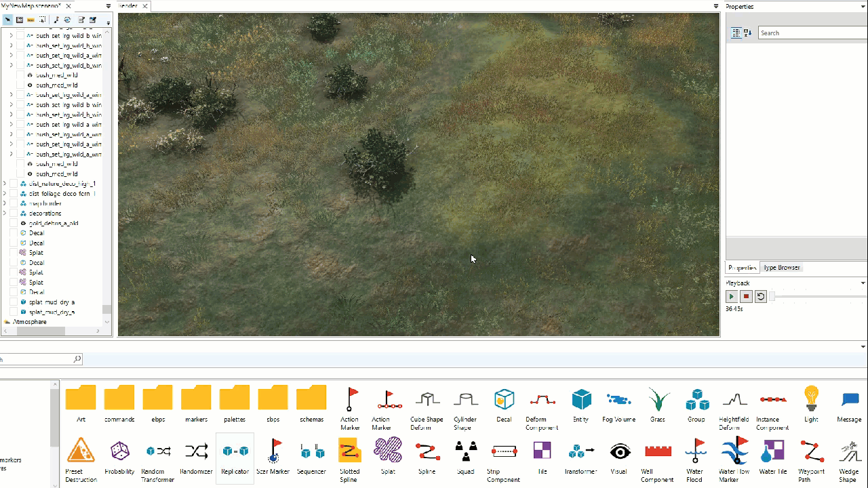
Task: Click the asset browser search box
Action: coord(41,359)
